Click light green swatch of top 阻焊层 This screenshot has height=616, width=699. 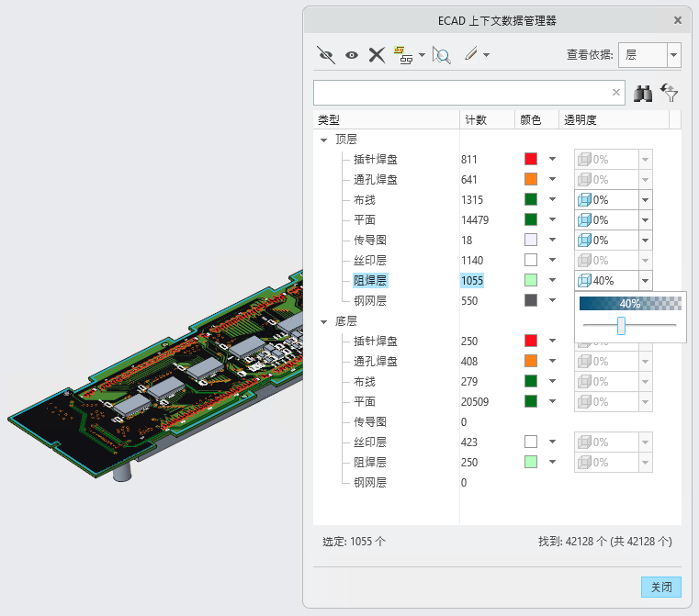[x=531, y=280]
